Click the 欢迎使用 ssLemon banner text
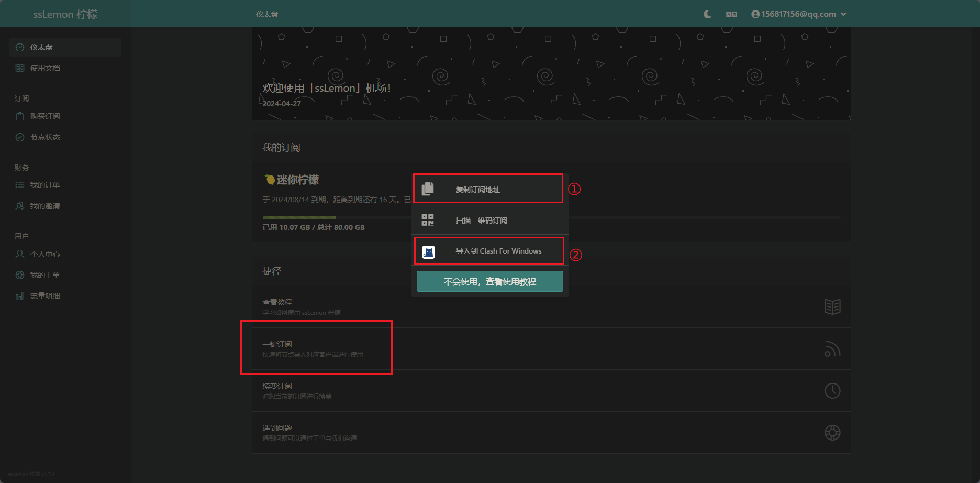The image size is (980, 483). tap(327, 88)
